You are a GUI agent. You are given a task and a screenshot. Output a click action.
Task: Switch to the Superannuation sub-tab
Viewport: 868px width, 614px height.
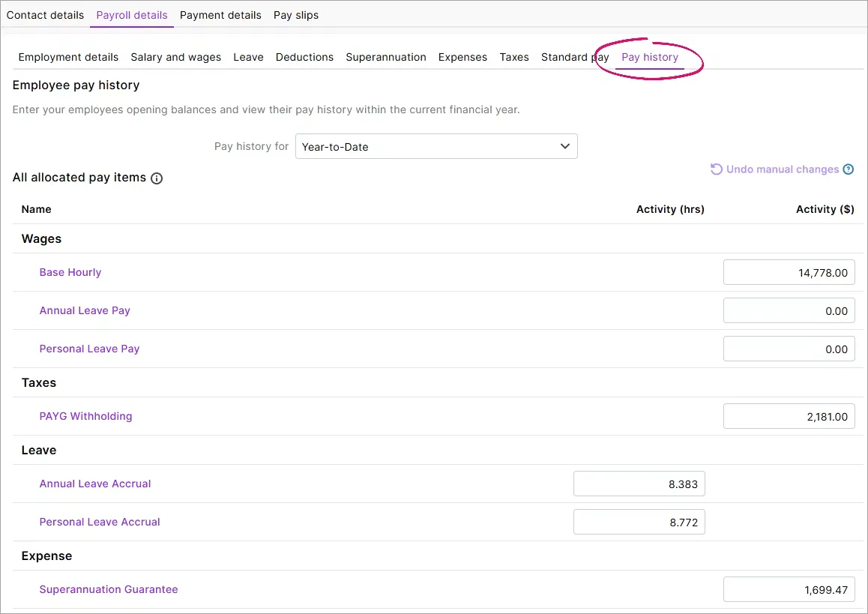click(x=386, y=57)
